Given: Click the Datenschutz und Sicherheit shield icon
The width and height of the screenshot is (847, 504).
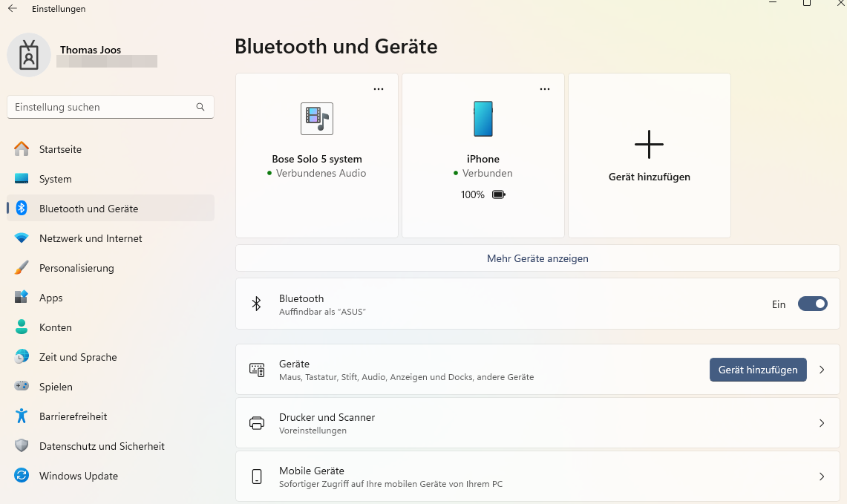Looking at the screenshot, I should pos(23,446).
